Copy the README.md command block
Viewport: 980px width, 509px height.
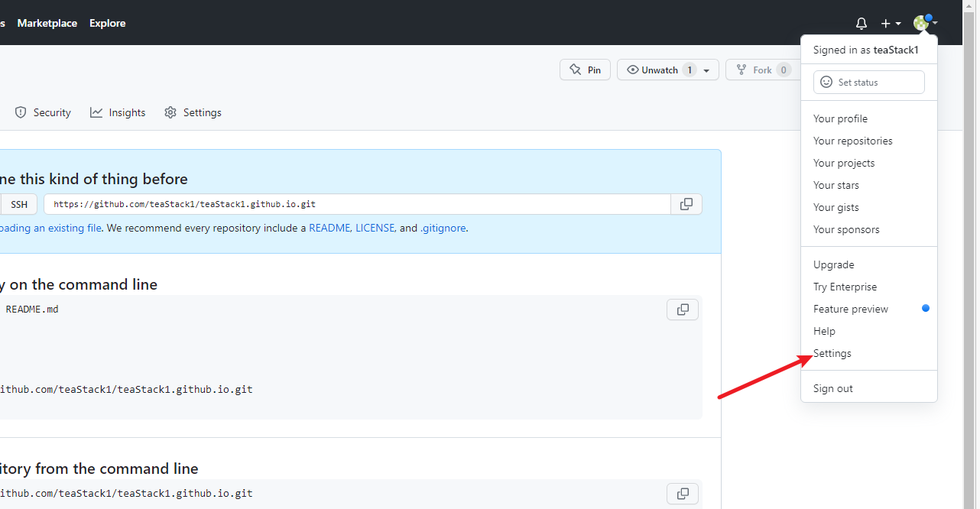pos(683,310)
